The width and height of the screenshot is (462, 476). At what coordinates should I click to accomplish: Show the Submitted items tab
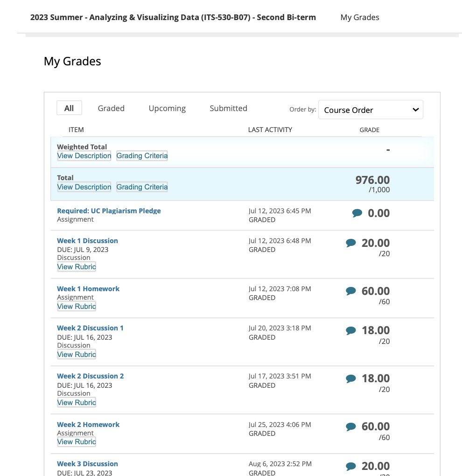coord(228,108)
